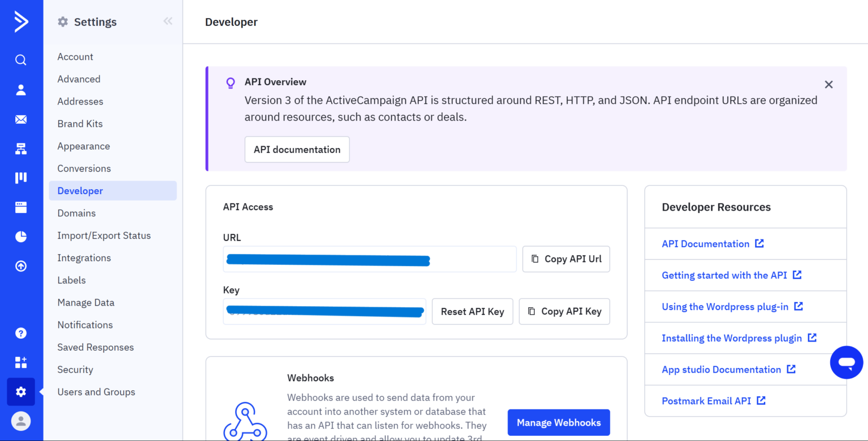Open the API documentation button
The image size is (868, 441).
(x=297, y=149)
